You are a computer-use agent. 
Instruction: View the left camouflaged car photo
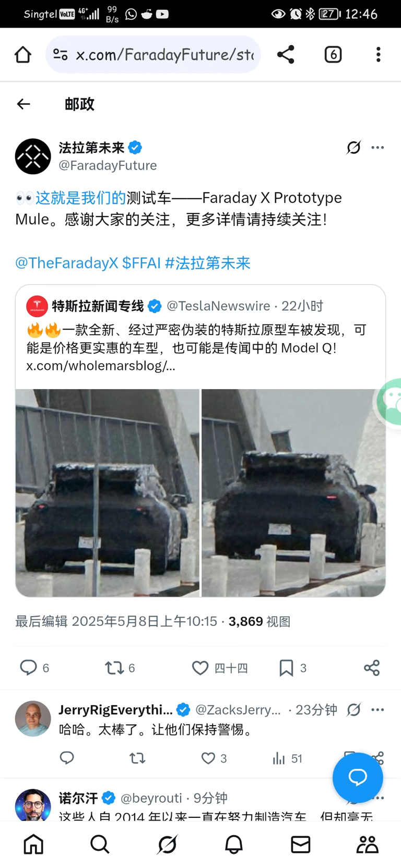pyautogui.click(x=108, y=493)
